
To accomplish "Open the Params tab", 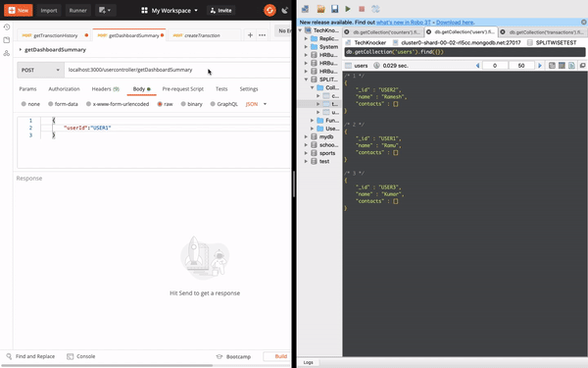I will pos(27,89).
